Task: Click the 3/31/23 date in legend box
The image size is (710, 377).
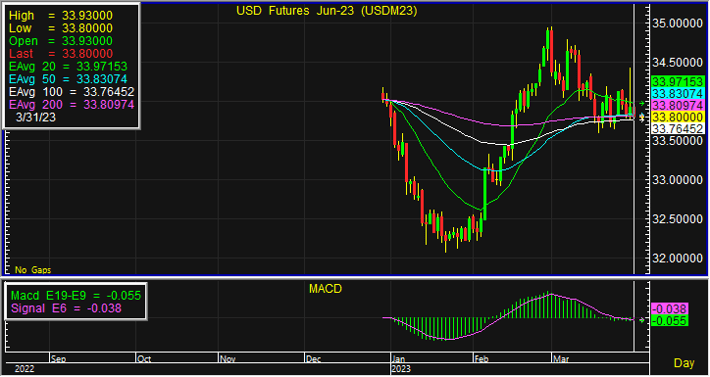Action: [x=36, y=117]
